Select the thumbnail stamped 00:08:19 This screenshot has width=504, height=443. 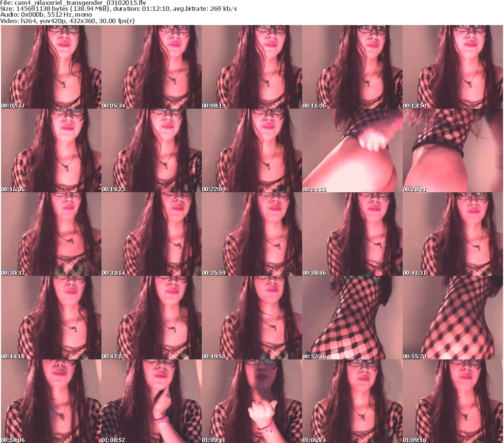[252, 67]
